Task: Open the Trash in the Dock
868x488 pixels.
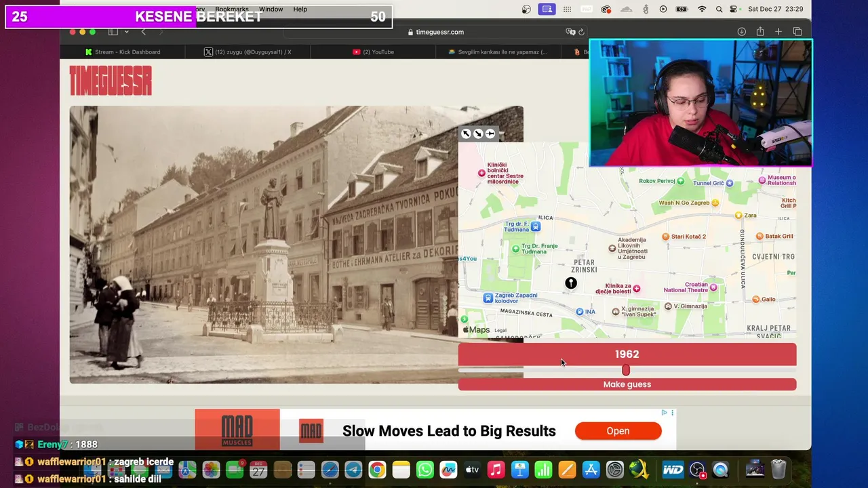Action: click(778, 470)
